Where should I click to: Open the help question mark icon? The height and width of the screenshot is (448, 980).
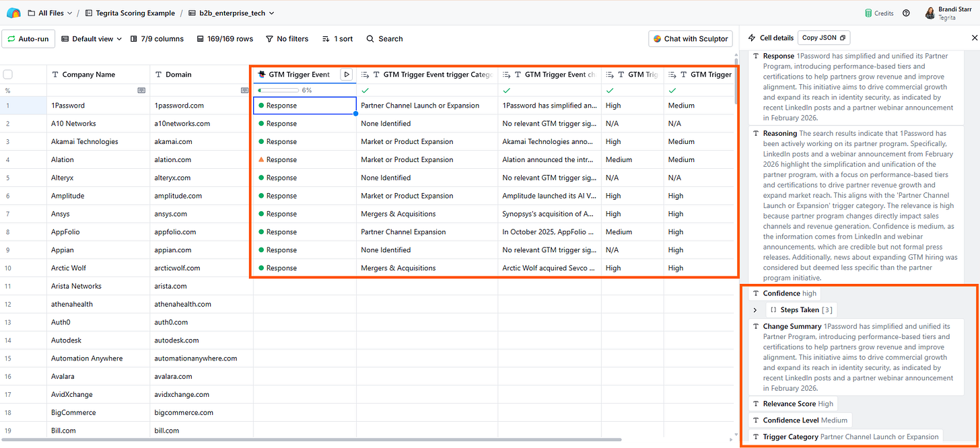pos(907,13)
